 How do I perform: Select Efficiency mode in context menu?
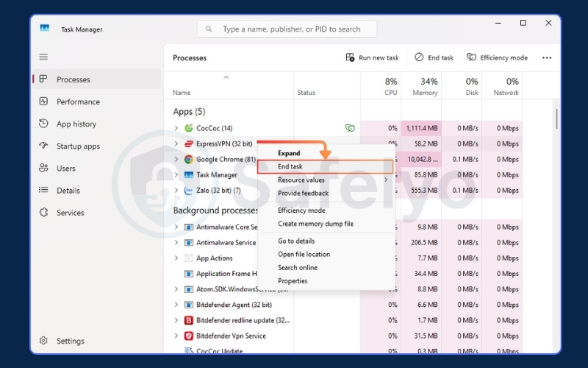click(301, 210)
